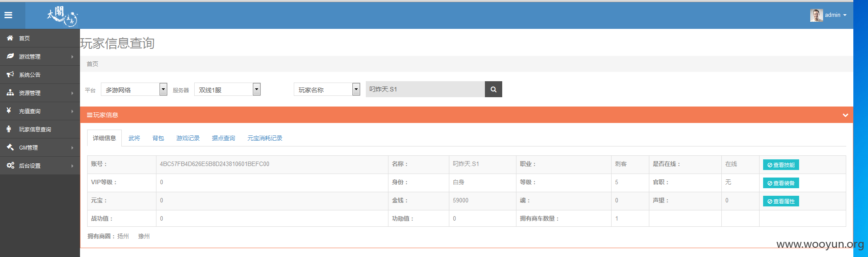Toggle the hamburger sidebar menu icon
868x257 pixels.
8,15
